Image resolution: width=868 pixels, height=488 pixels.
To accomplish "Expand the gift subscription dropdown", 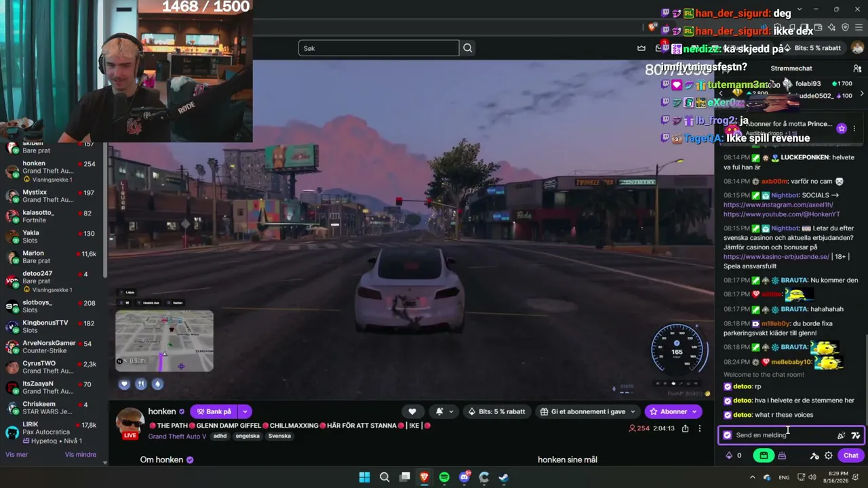I will 633,411.
